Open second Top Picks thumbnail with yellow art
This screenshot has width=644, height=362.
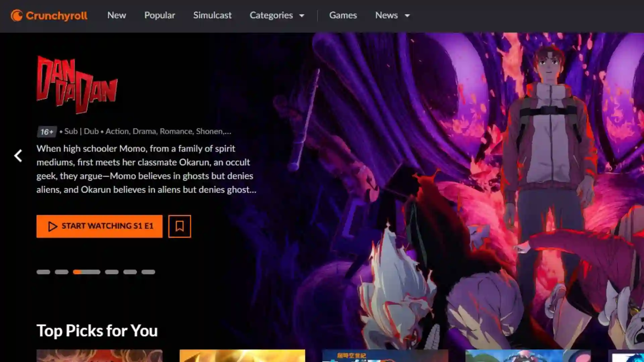242,356
